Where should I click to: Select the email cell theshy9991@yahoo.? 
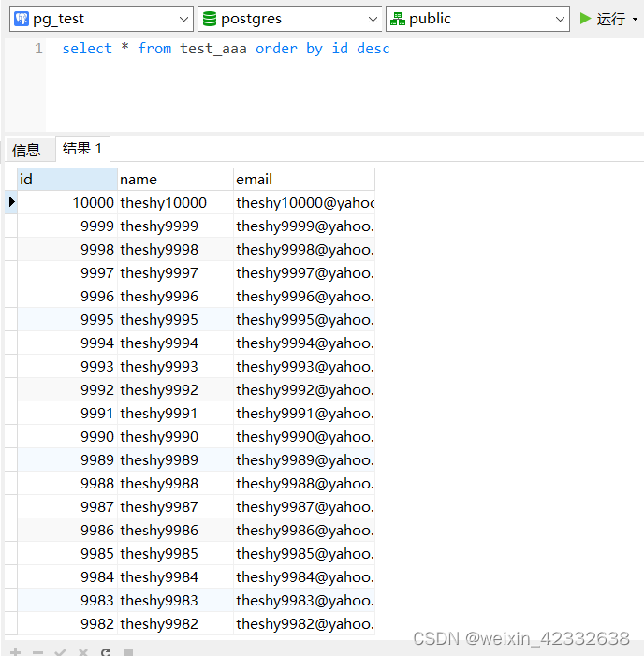[304, 414]
